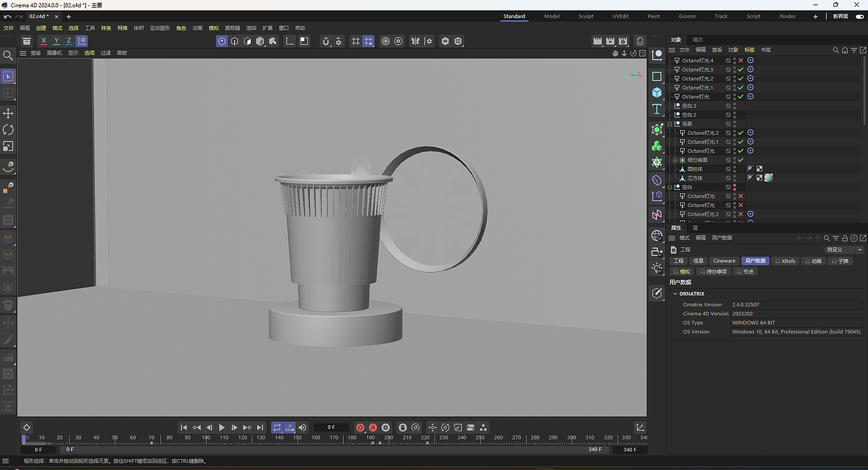The height and width of the screenshot is (470, 868).
Task: Add a Text spline object
Action: tap(656, 109)
